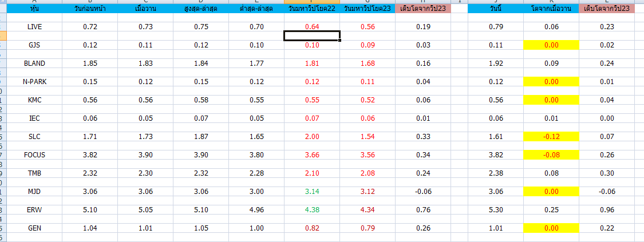Select the สูงสุด-ล่าสุด header cell

pyautogui.click(x=201, y=8)
